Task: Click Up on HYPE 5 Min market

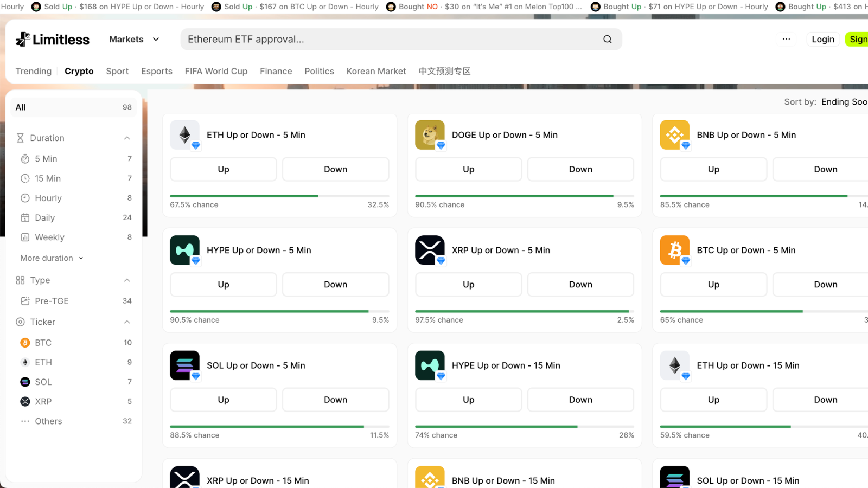Action: 224,285
